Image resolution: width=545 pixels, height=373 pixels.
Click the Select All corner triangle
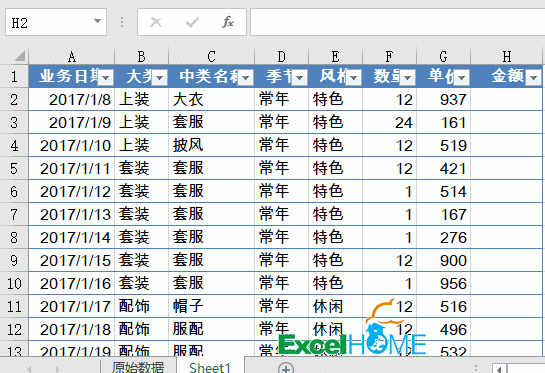coord(19,56)
